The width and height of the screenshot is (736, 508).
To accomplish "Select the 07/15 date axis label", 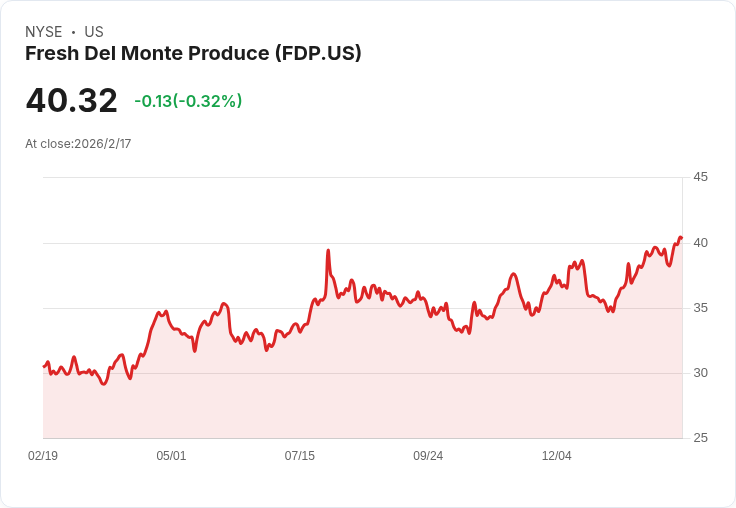I will 299,456.
